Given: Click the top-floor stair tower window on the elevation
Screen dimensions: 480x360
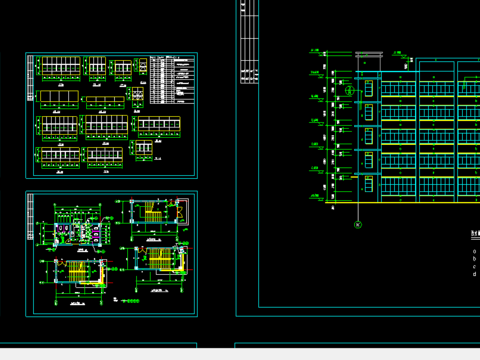Looking at the screenshot, I should click(x=369, y=88).
